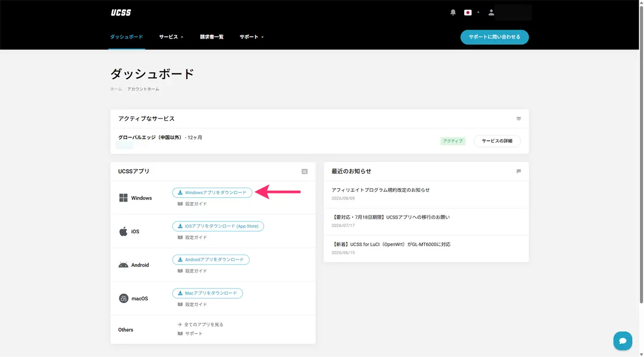The height and width of the screenshot is (357, 644).
Task: Click the ホーム breadcrumb link
Action: [116, 89]
